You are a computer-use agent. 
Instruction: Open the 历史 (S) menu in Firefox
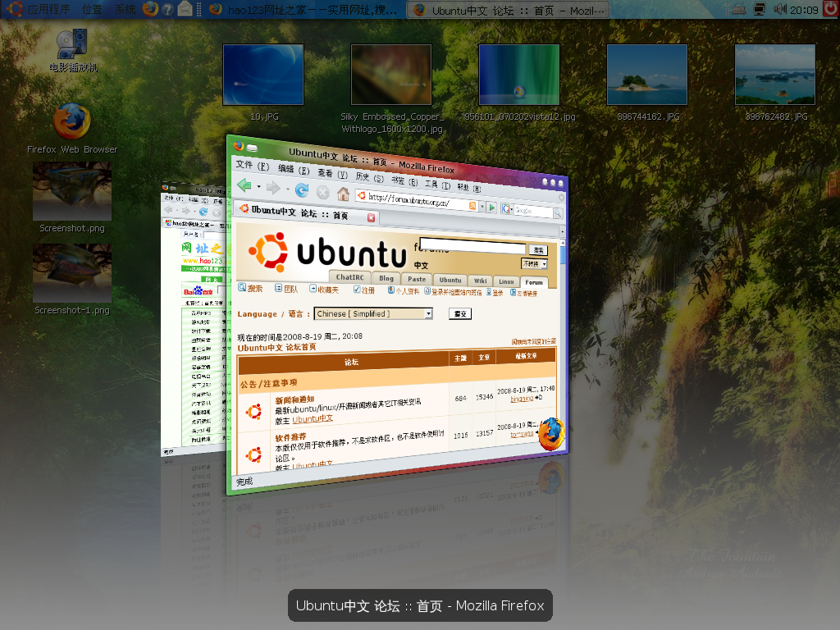pos(369,177)
